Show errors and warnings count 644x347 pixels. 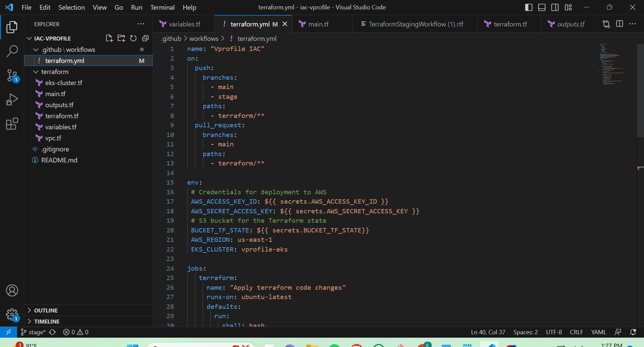click(x=76, y=332)
